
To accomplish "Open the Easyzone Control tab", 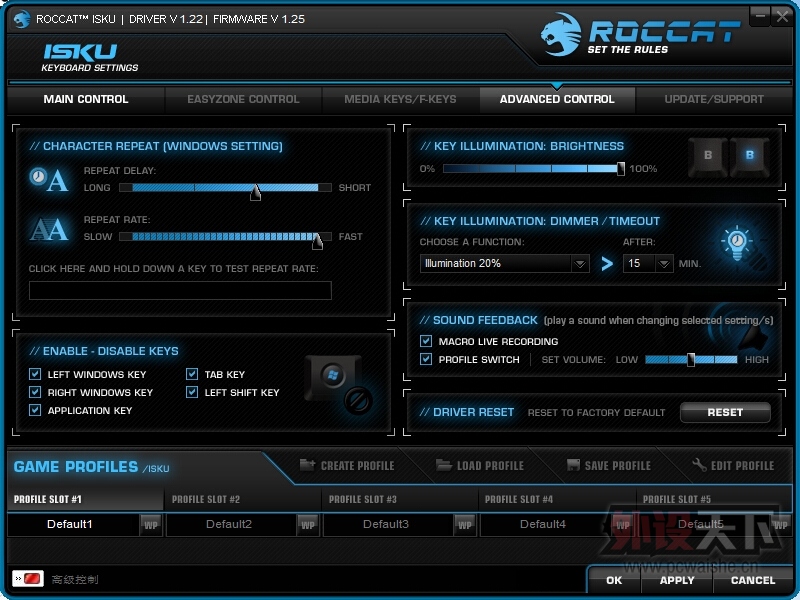I will [x=243, y=99].
